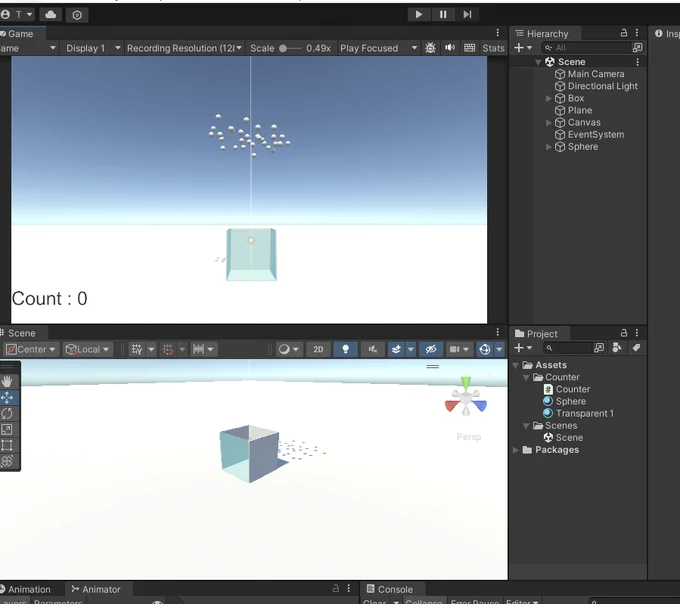Image resolution: width=680 pixels, height=604 pixels.
Task: Click the Play button
Action: 418,14
